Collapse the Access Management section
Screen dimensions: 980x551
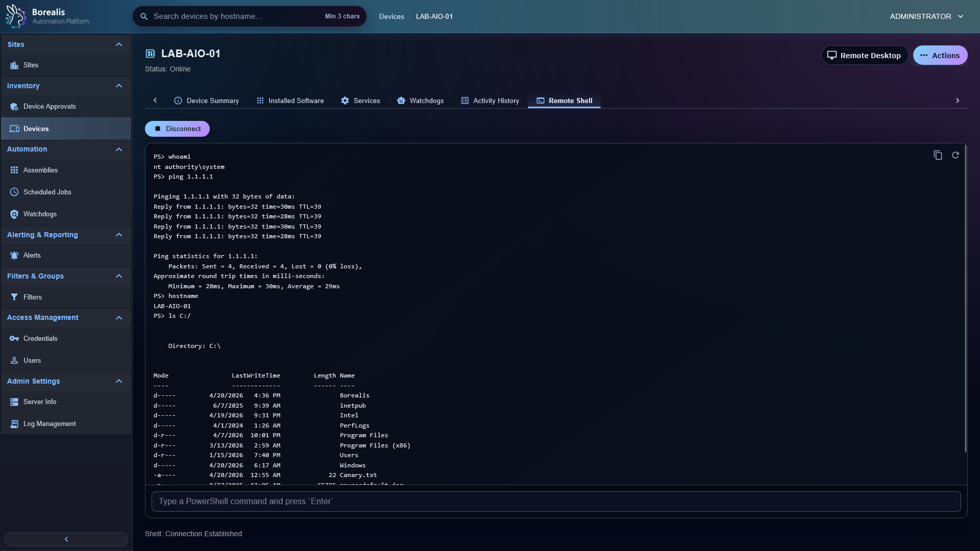[x=119, y=318]
